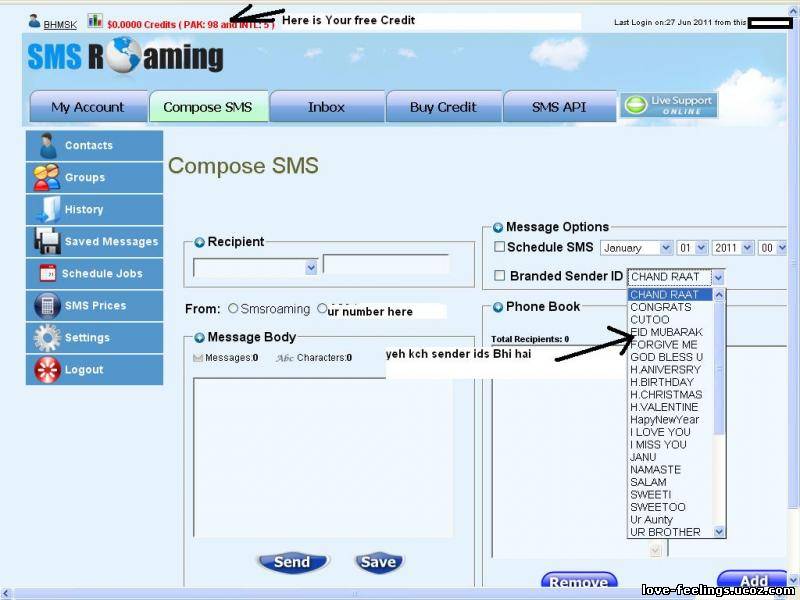
Task: Click the Messages envelope icon
Action: 198,358
